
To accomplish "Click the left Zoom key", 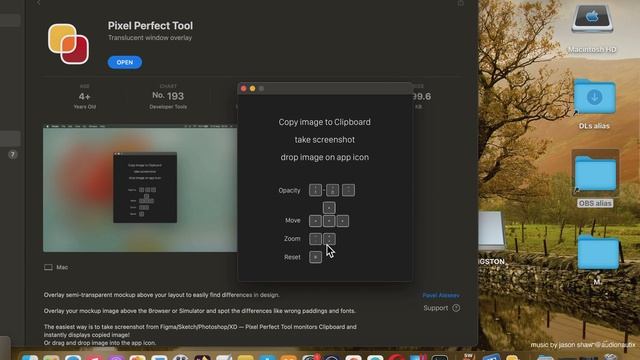I will pos(315,239).
